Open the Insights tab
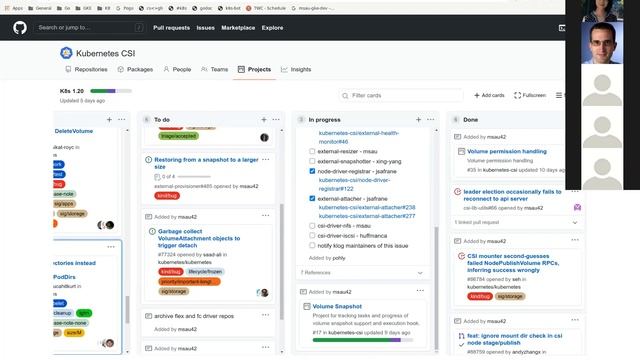The width and height of the screenshot is (640, 360). tap(296, 69)
